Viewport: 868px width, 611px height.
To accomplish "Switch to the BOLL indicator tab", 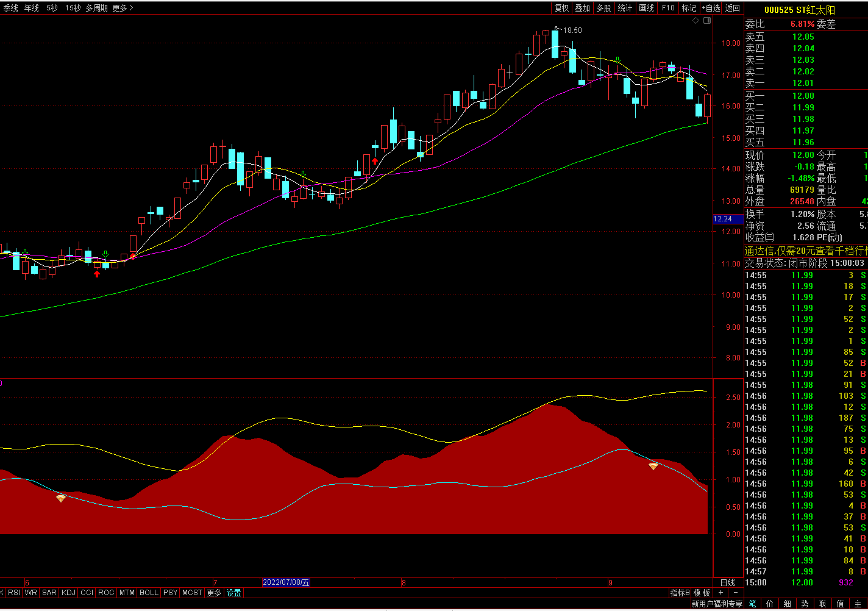I will click(x=149, y=593).
